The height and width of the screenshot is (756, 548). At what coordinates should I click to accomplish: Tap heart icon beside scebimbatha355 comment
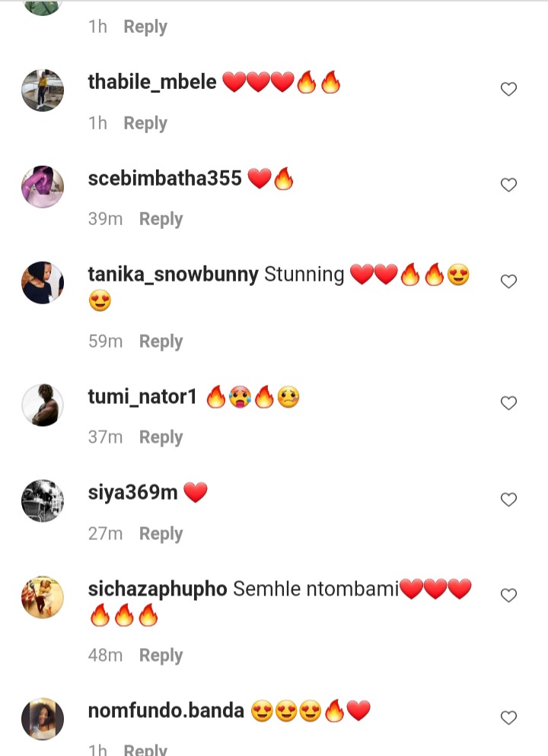tap(508, 185)
